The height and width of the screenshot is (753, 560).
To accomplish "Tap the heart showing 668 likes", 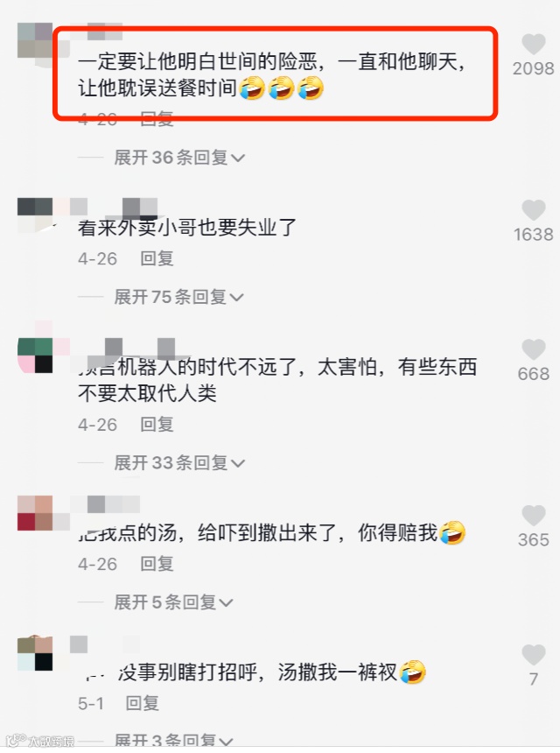I will click(x=533, y=349).
